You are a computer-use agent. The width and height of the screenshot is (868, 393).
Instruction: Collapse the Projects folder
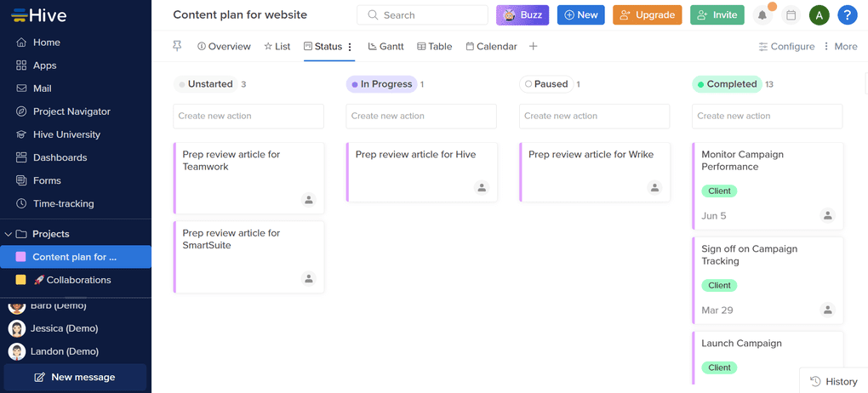[9, 234]
